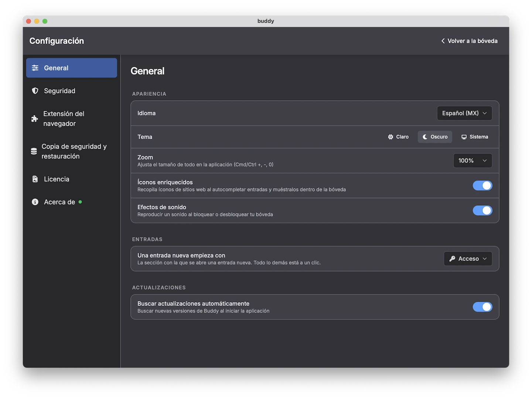The height and width of the screenshot is (398, 532).
Task: Toggle Íconos enriquecidos switch off
Action: click(482, 185)
